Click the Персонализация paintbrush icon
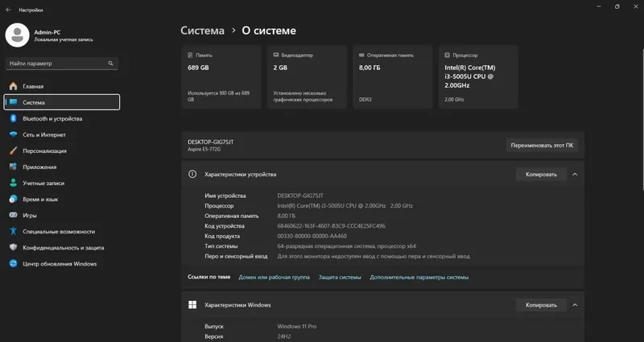 pyautogui.click(x=14, y=150)
